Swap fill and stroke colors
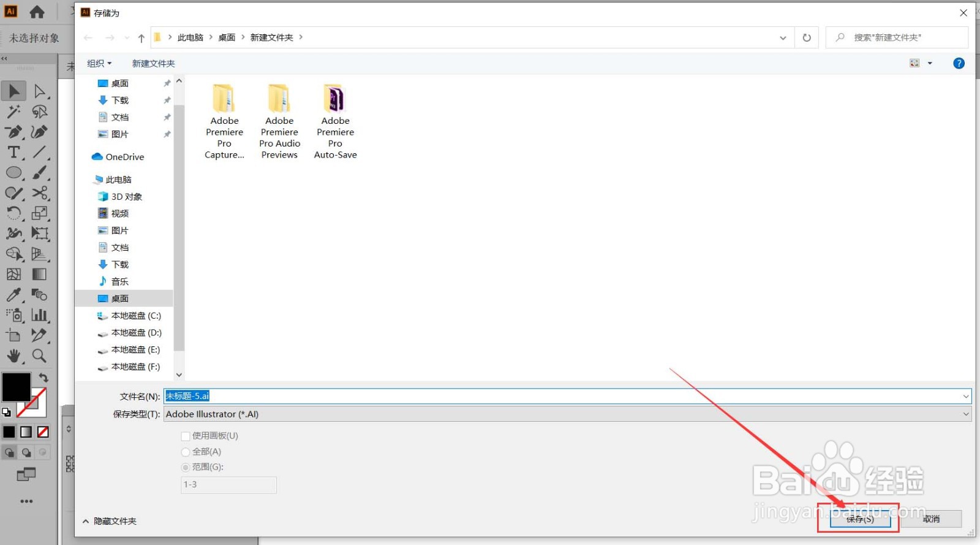Image resolution: width=980 pixels, height=545 pixels. [x=43, y=378]
